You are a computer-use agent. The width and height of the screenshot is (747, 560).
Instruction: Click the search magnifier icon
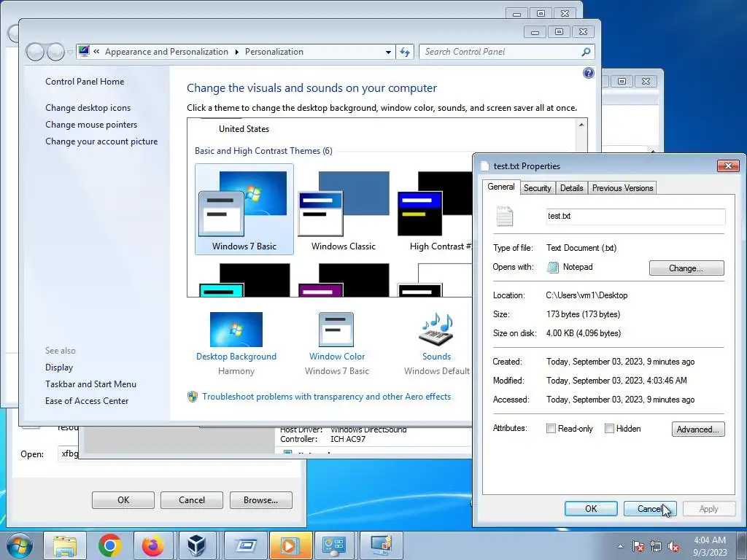point(586,52)
